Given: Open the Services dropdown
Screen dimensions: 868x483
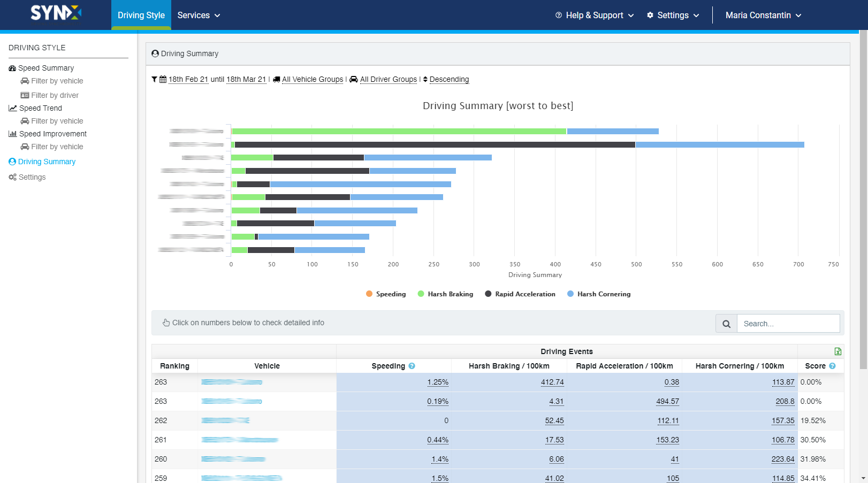Looking at the screenshot, I should point(199,15).
